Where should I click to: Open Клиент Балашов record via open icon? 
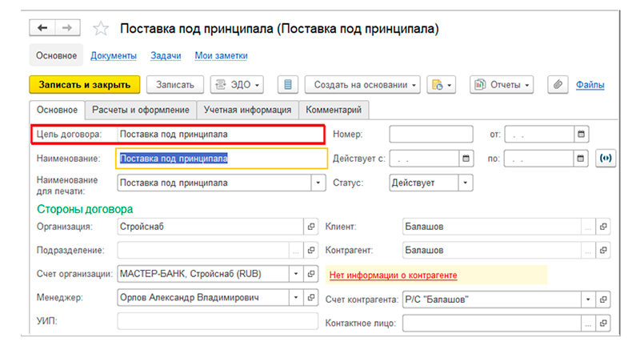(603, 227)
